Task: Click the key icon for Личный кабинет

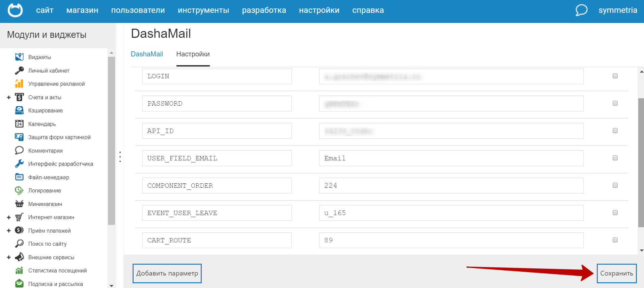Action: [x=19, y=71]
